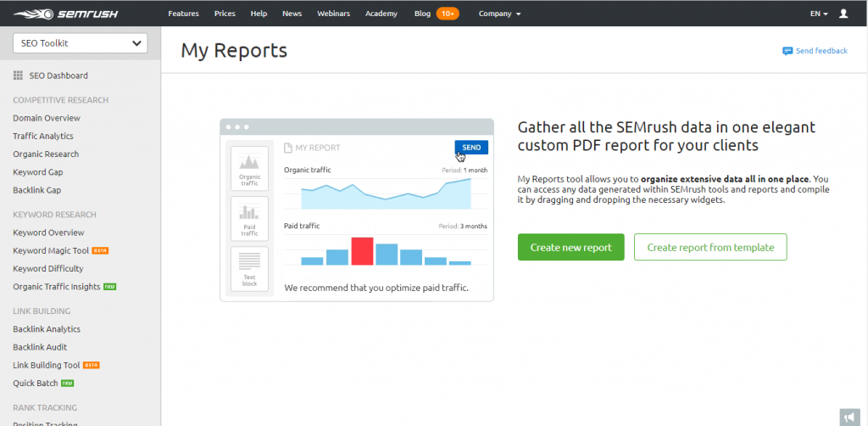This screenshot has height=426, width=868.
Task: Click the Organic traffic area chart
Action: point(386,193)
